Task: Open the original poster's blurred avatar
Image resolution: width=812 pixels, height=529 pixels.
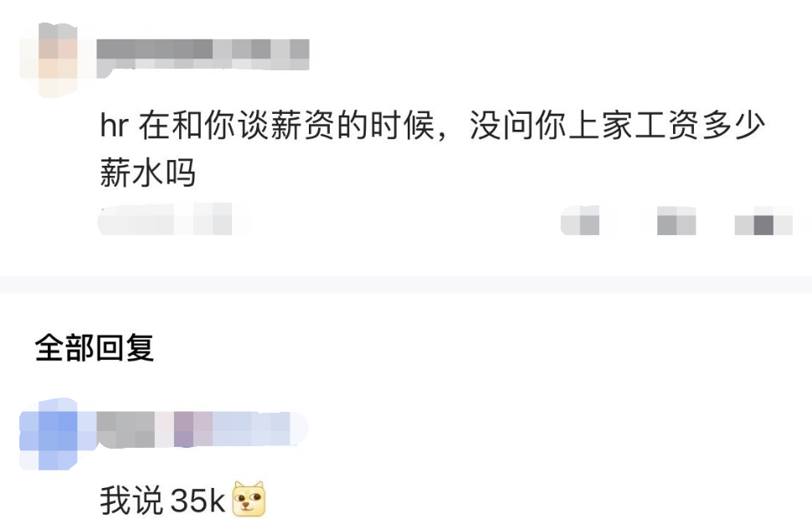Action: point(49,59)
